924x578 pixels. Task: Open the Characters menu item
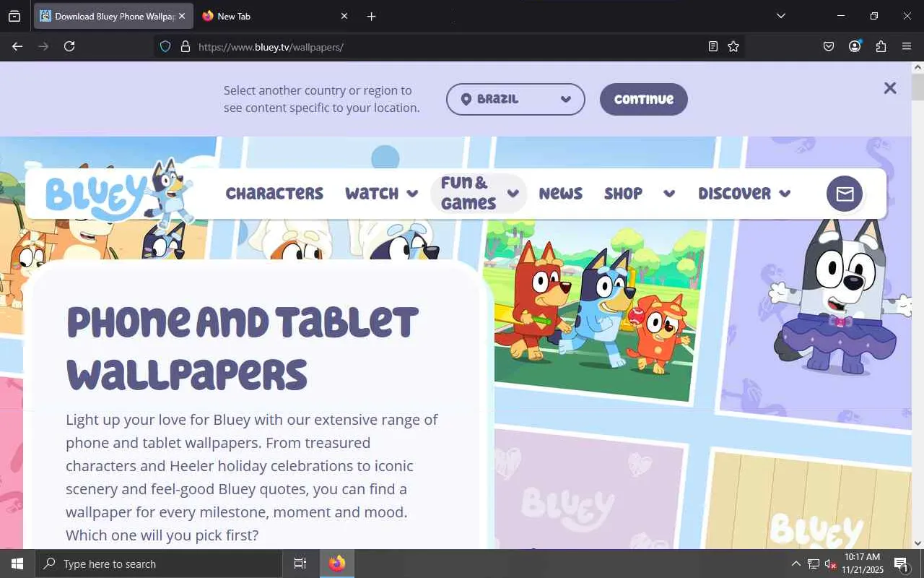click(x=274, y=194)
